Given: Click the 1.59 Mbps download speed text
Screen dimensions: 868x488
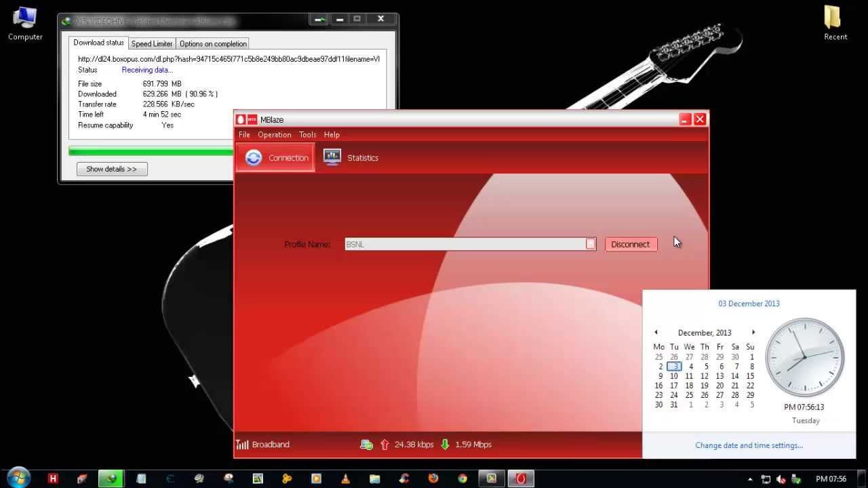Looking at the screenshot, I should pyautogui.click(x=473, y=445).
